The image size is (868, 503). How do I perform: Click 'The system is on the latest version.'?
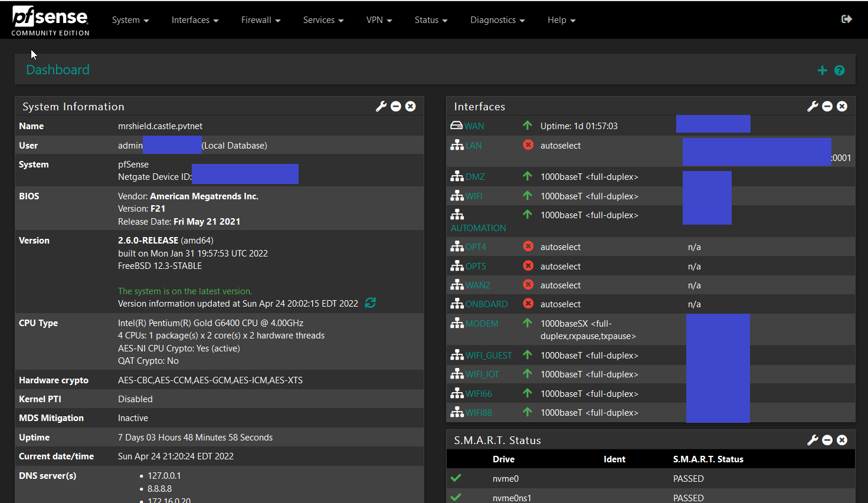click(x=185, y=291)
